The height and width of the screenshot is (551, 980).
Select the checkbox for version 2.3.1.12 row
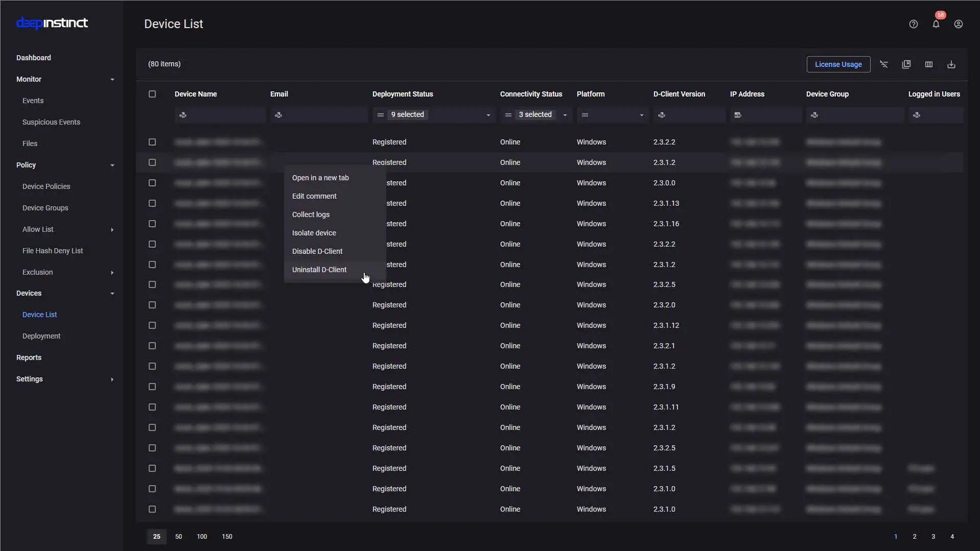152,325
